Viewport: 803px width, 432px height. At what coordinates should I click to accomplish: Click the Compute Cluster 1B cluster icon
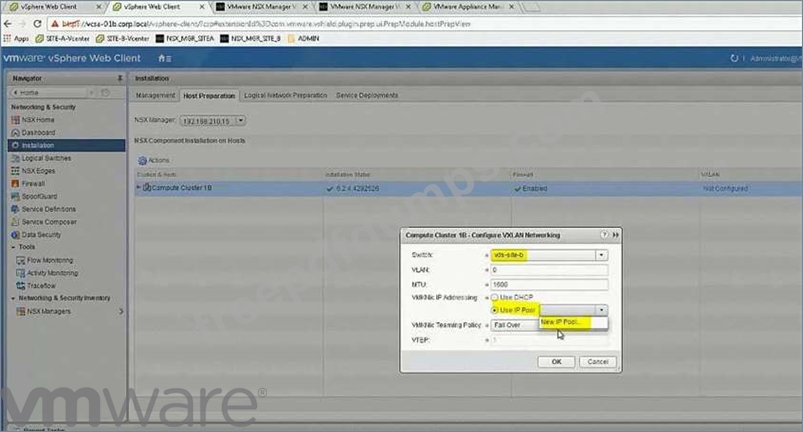[146, 188]
